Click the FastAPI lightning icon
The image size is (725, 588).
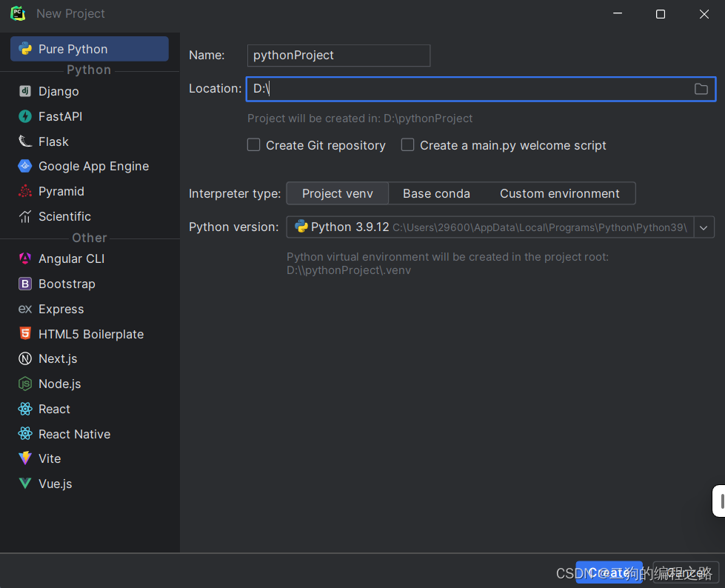25,116
